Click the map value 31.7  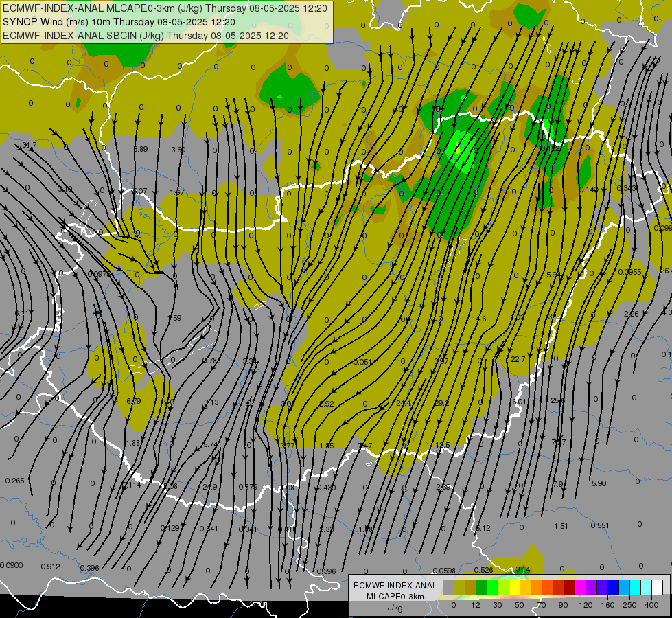point(29,145)
